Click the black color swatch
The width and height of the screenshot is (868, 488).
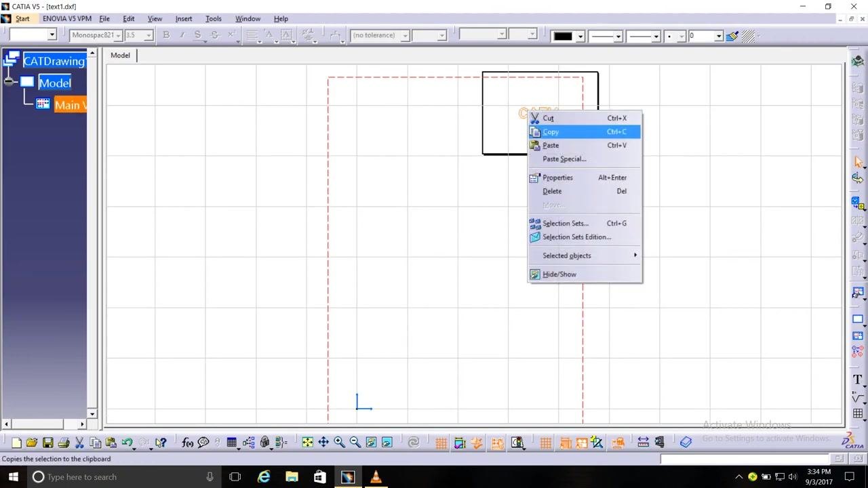[563, 36]
